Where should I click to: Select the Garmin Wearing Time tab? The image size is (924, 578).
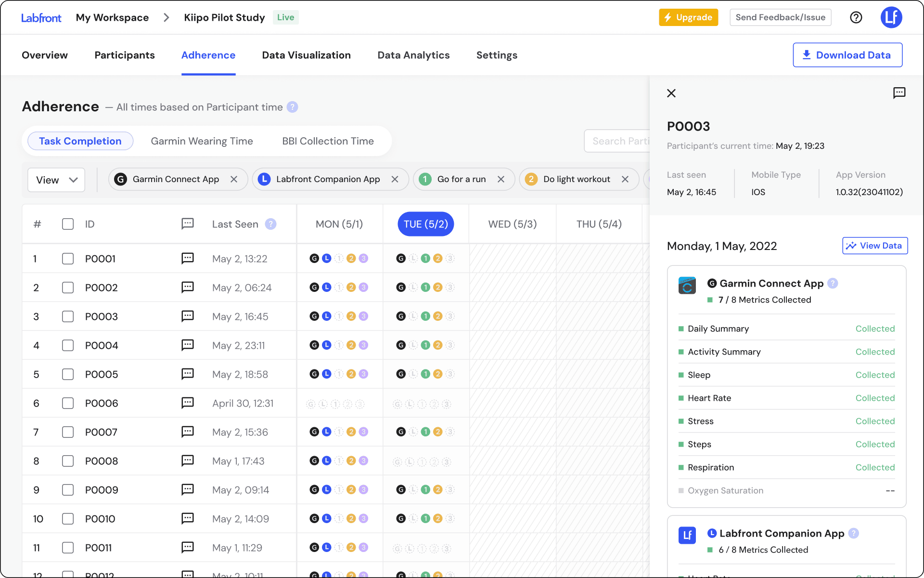(x=202, y=141)
